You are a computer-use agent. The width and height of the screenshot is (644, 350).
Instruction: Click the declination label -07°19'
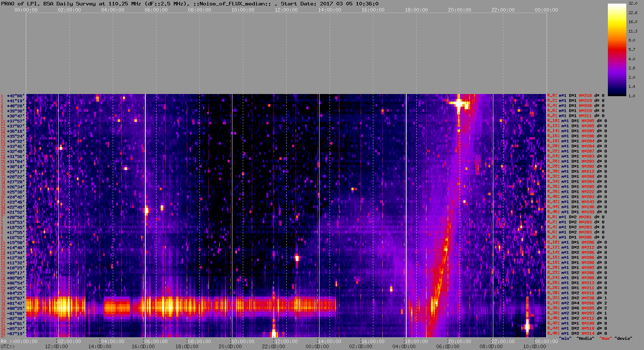(x=16, y=334)
